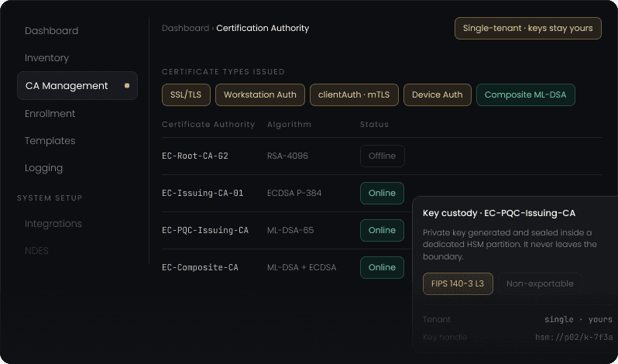Viewport: 618px width, 364px height.
Task: Go to Enrollment section
Action: pos(50,113)
